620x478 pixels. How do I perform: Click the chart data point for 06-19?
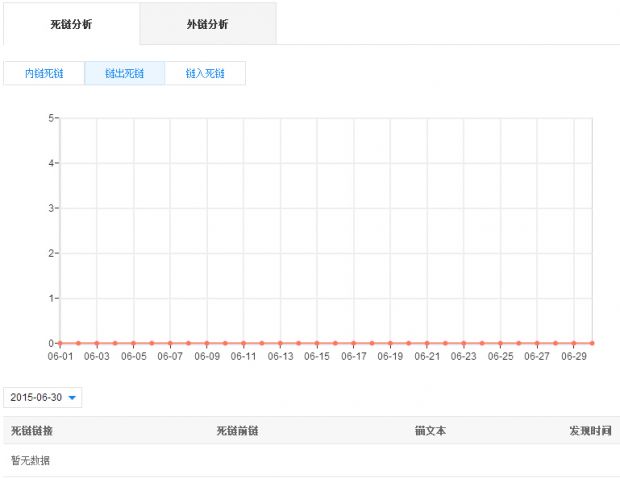[x=391, y=343]
